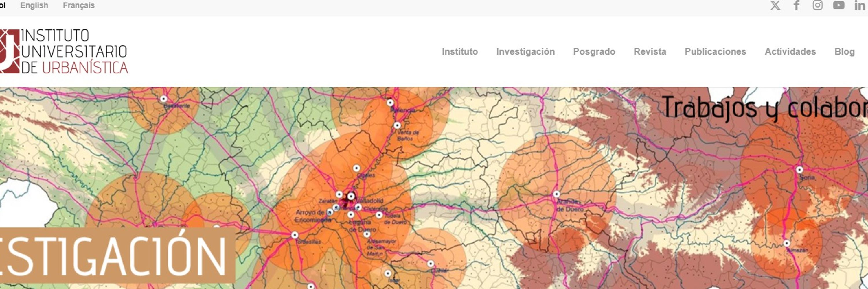
Task: Open the YouTube social link
Action: 839,5
